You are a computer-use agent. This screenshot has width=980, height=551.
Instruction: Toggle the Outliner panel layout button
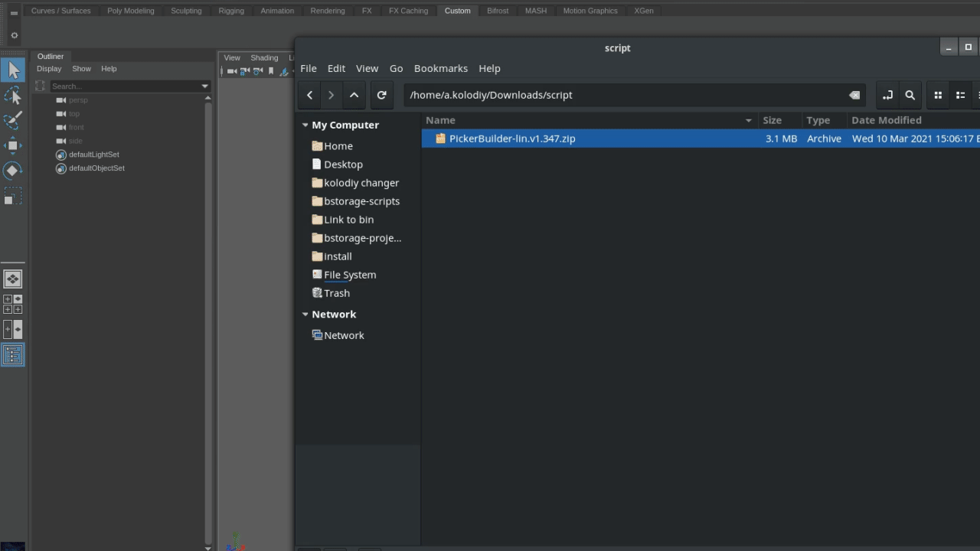click(13, 354)
